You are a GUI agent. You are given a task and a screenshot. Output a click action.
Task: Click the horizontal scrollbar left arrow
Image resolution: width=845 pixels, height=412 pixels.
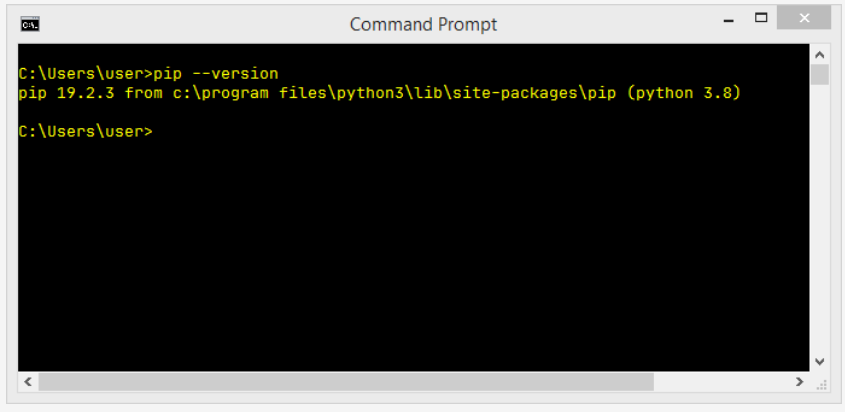(27, 382)
